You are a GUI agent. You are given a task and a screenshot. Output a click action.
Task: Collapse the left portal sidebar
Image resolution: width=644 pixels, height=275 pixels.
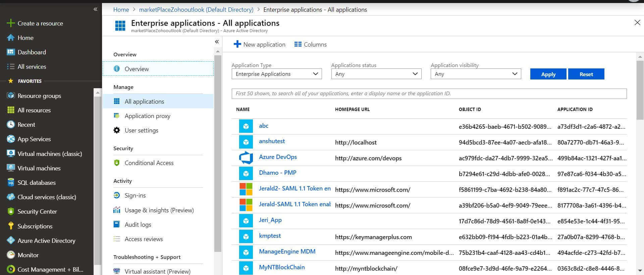95,9
